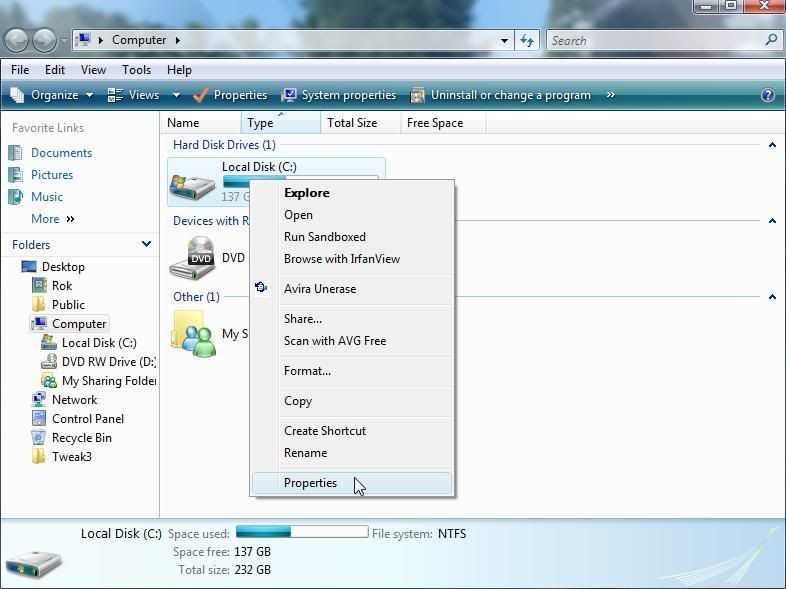Click the refresh icon beside address bar
This screenshot has height=589, width=786.
click(527, 40)
